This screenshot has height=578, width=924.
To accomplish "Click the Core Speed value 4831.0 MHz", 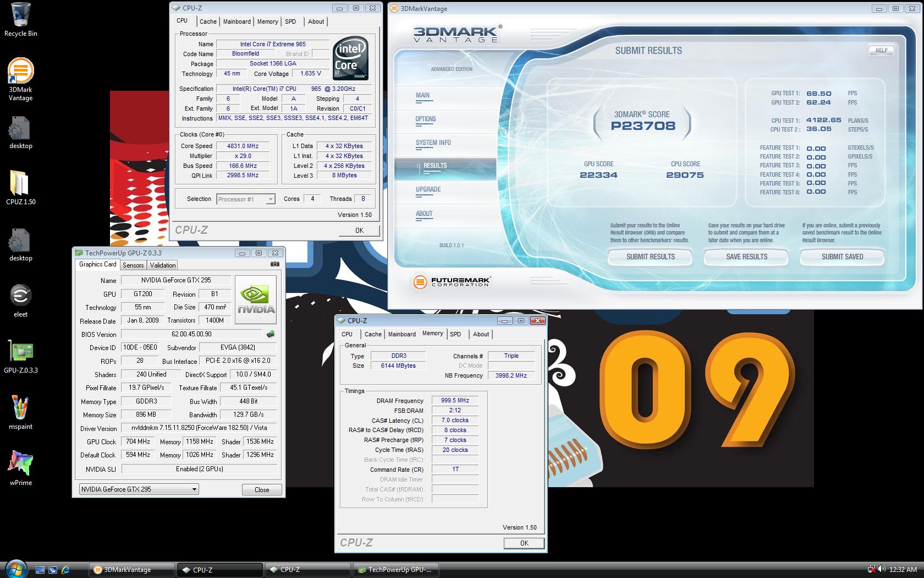I will (243, 146).
